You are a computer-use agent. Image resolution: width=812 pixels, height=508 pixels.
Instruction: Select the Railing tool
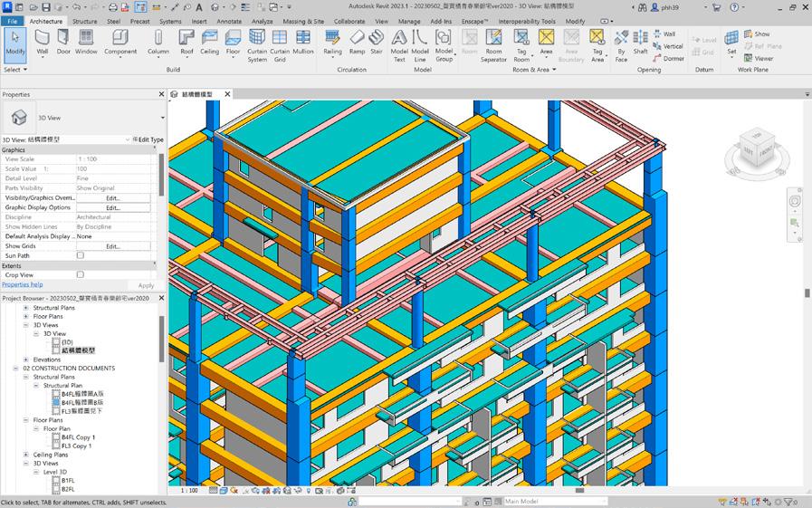click(332, 43)
